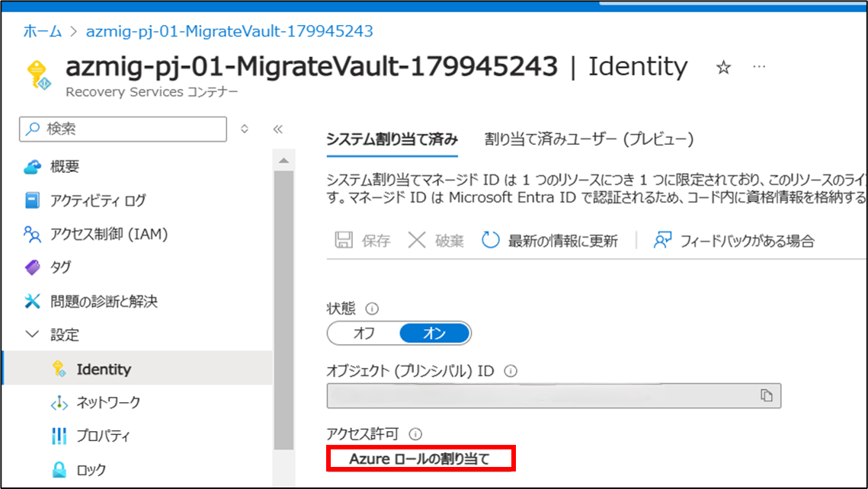Copy the object principal ID
Image resolution: width=868 pixels, height=489 pixels.
click(766, 395)
